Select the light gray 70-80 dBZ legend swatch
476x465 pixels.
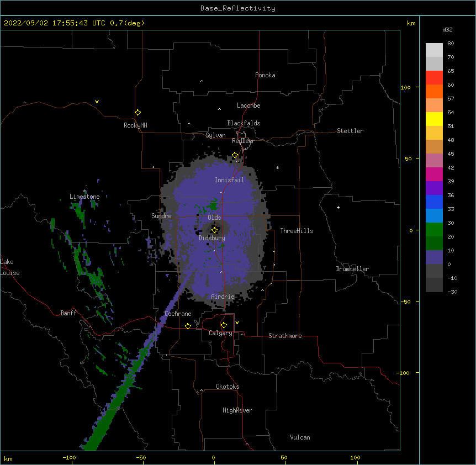coord(434,50)
